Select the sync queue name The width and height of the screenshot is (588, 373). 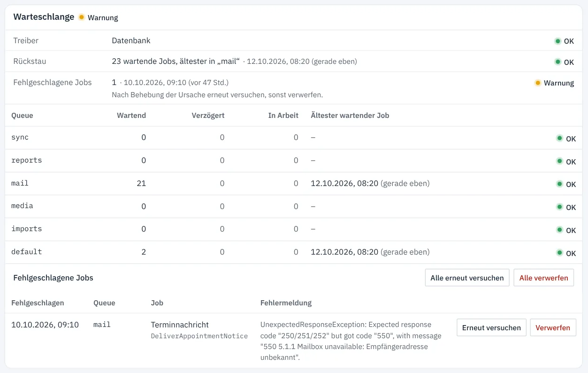pyautogui.click(x=20, y=137)
